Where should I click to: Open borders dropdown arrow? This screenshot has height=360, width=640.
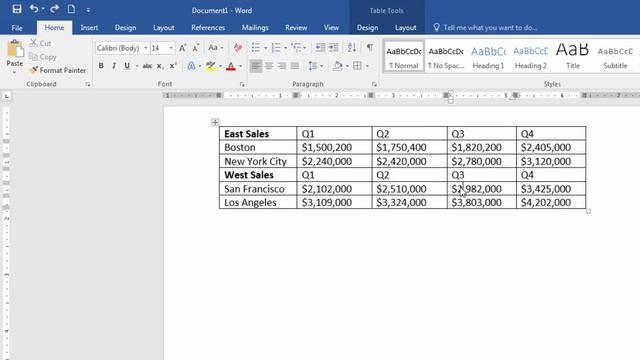tap(367, 66)
